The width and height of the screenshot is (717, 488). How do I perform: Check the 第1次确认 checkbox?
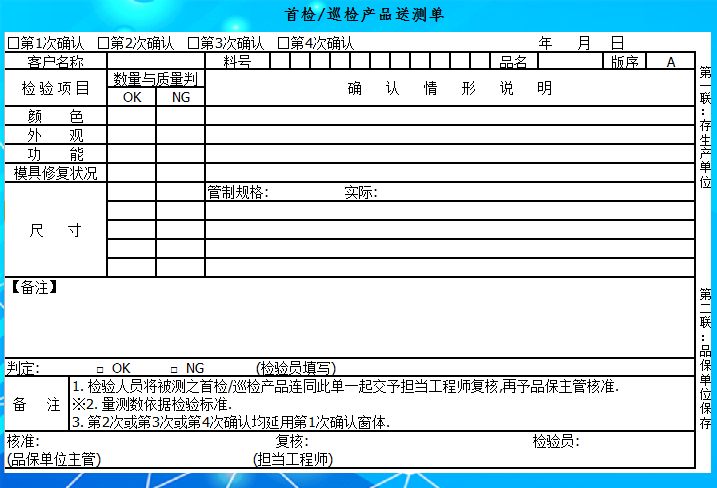[13, 43]
